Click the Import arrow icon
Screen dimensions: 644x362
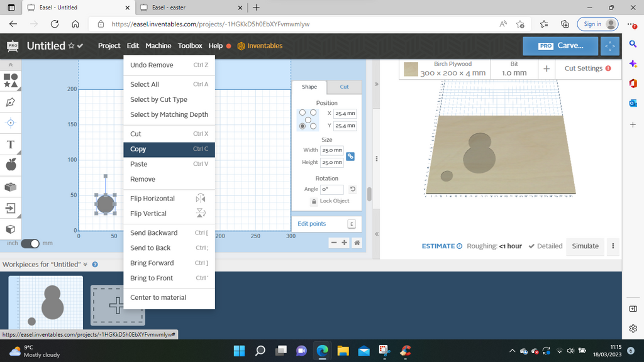click(11, 207)
